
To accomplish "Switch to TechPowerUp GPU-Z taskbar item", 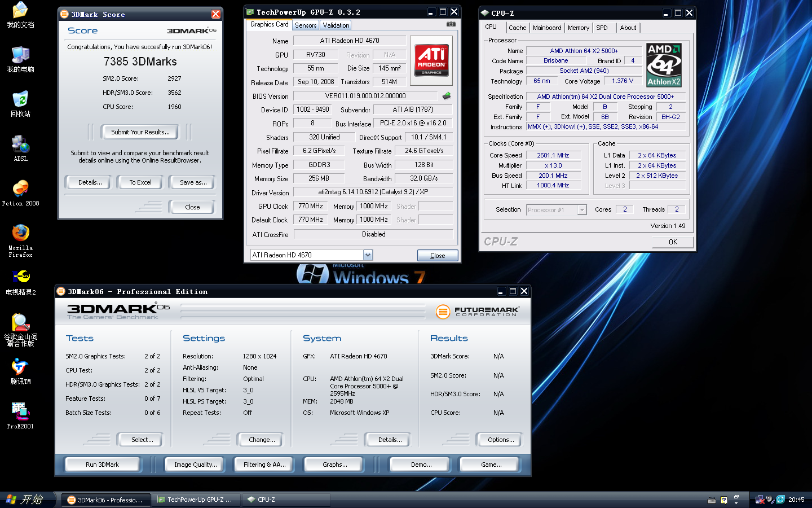I will click(196, 500).
